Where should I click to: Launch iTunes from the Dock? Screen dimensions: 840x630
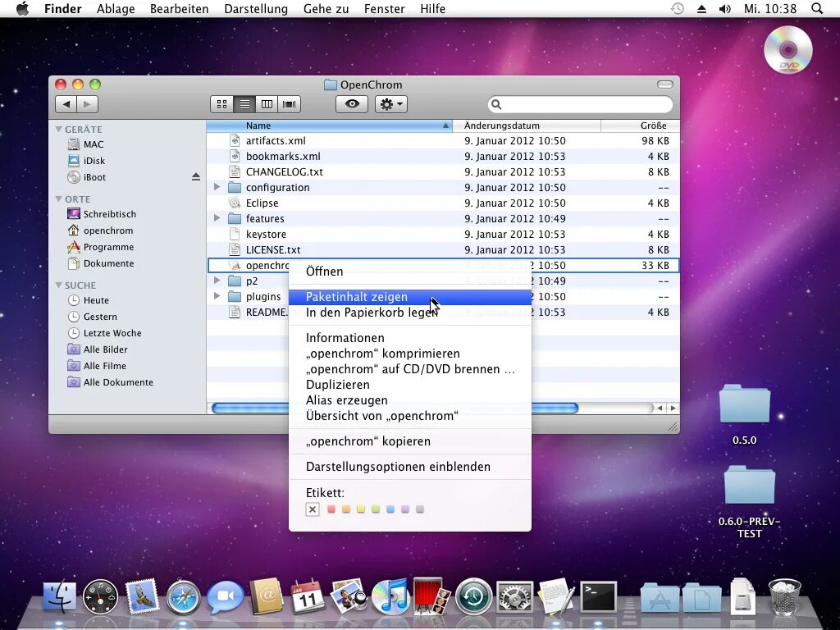(x=390, y=597)
